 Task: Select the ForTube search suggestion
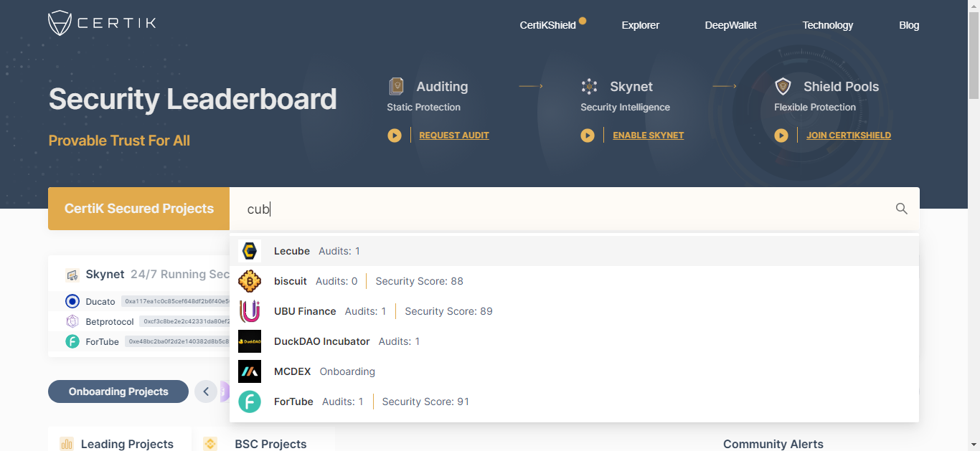pos(574,402)
